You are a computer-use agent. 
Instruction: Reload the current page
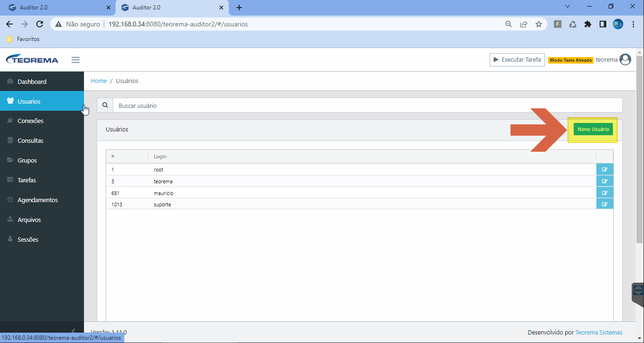tap(40, 24)
